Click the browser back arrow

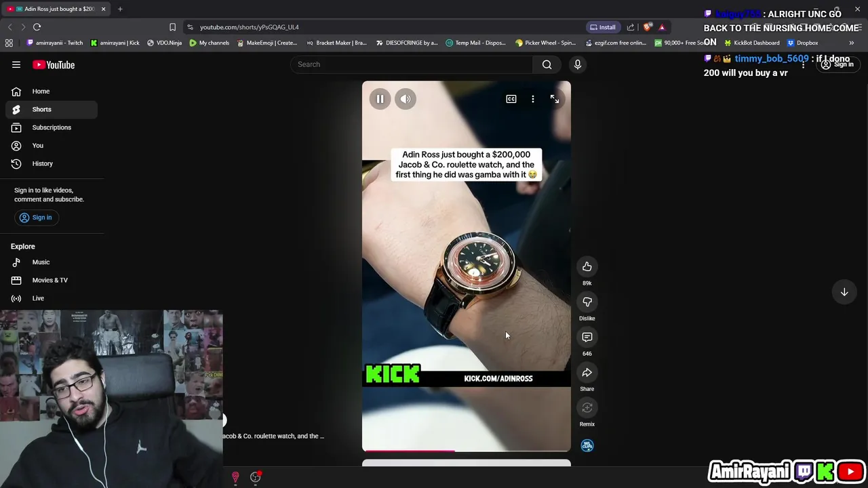click(9, 27)
